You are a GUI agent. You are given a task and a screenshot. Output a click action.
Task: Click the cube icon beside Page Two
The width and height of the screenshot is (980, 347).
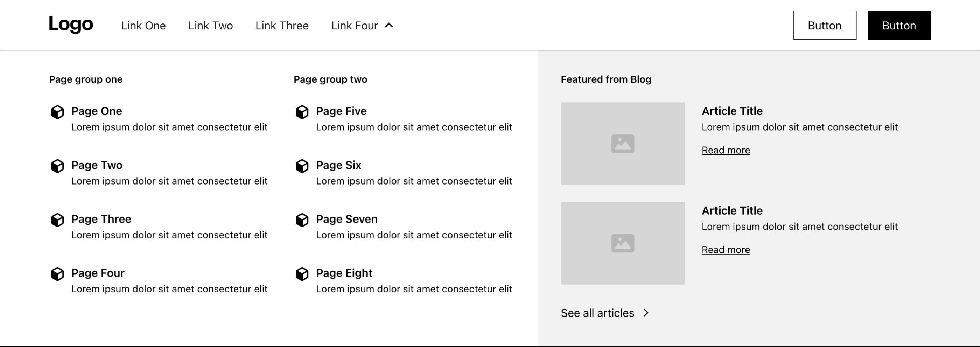coord(57,166)
